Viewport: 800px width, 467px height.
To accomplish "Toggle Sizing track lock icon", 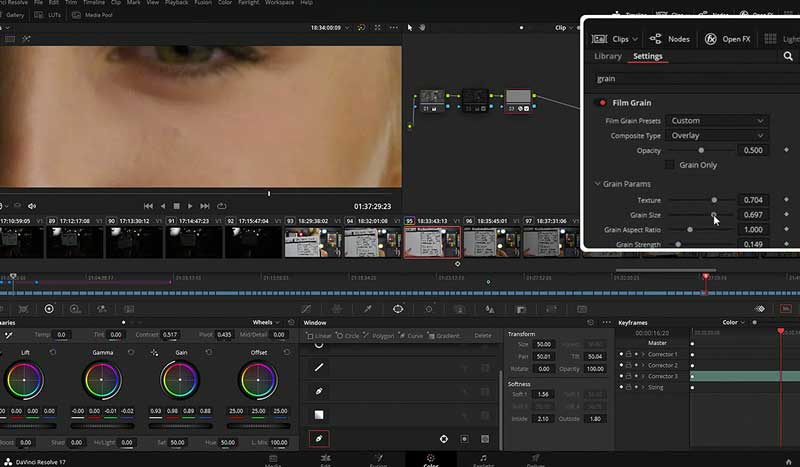I will click(x=629, y=387).
